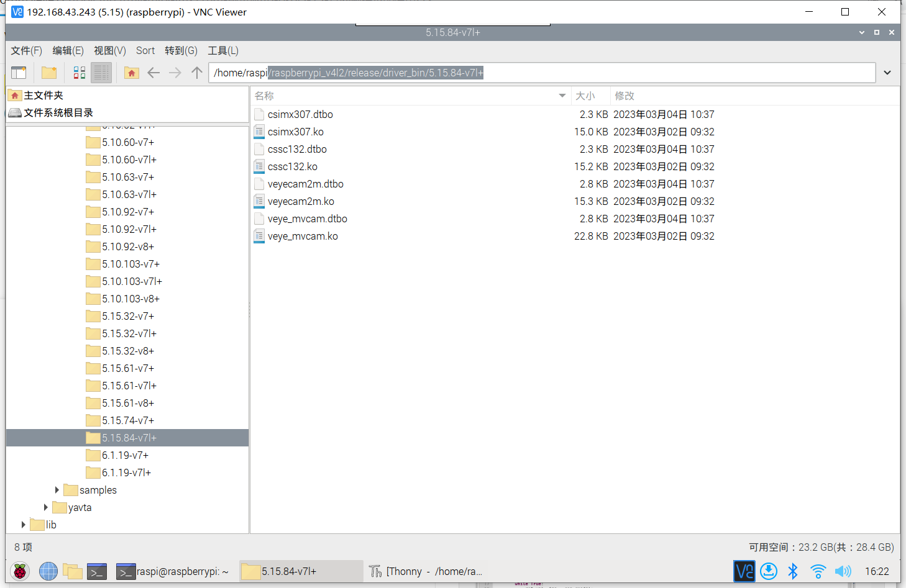Select the veye_mvcam.ko file
The height and width of the screenshot is (588, 906).
click(303, 236)
